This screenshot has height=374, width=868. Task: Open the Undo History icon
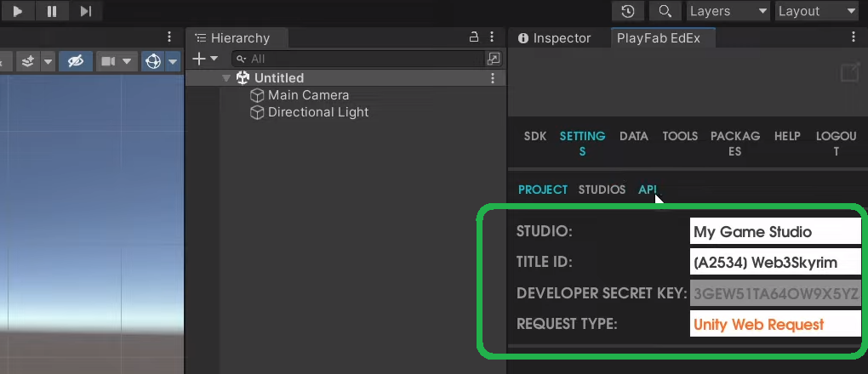[x=628, y=11]
